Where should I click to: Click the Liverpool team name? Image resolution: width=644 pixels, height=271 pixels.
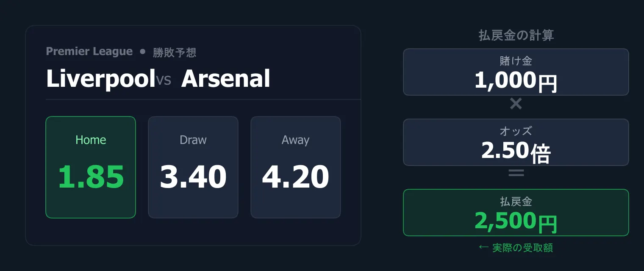tap(101, 79)
